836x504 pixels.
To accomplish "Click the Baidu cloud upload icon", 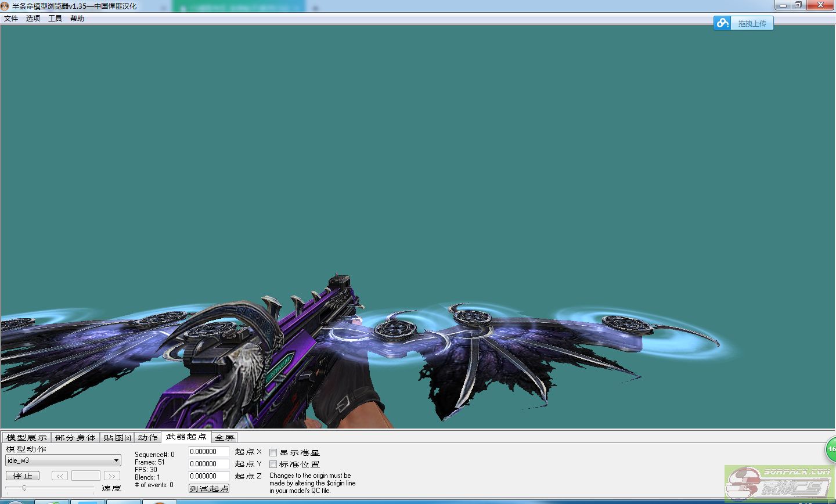I will (722, 23).
